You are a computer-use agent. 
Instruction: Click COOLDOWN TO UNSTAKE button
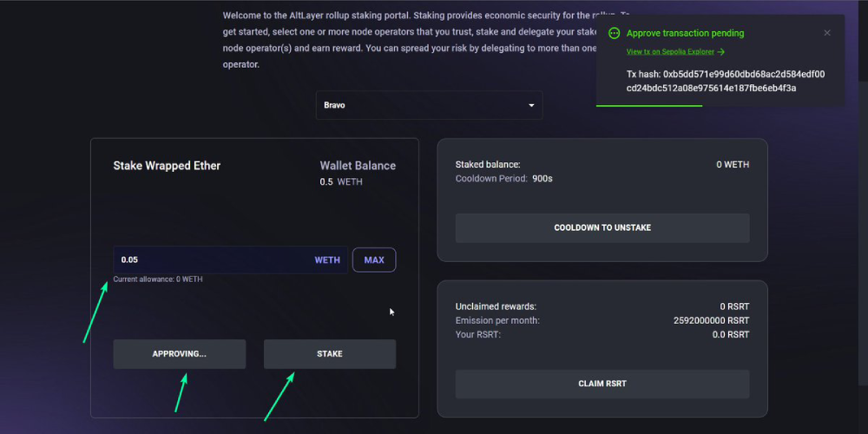pos(602,228)
